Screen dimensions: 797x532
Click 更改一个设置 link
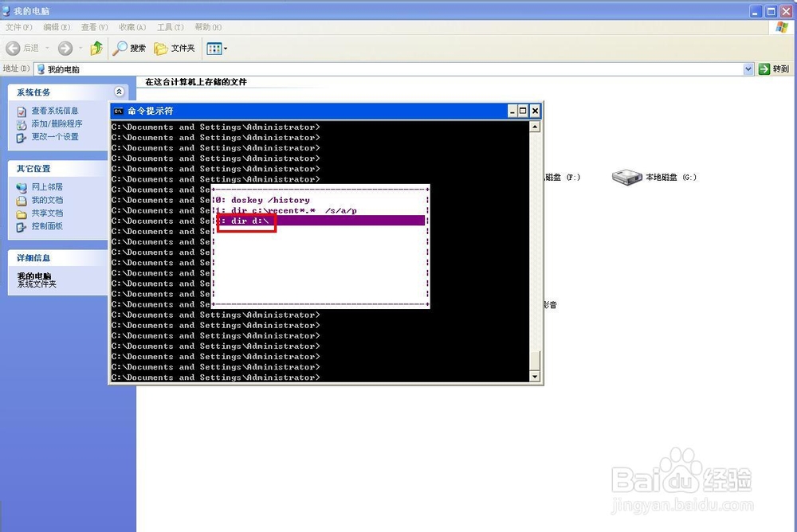[x=55, y=137]
